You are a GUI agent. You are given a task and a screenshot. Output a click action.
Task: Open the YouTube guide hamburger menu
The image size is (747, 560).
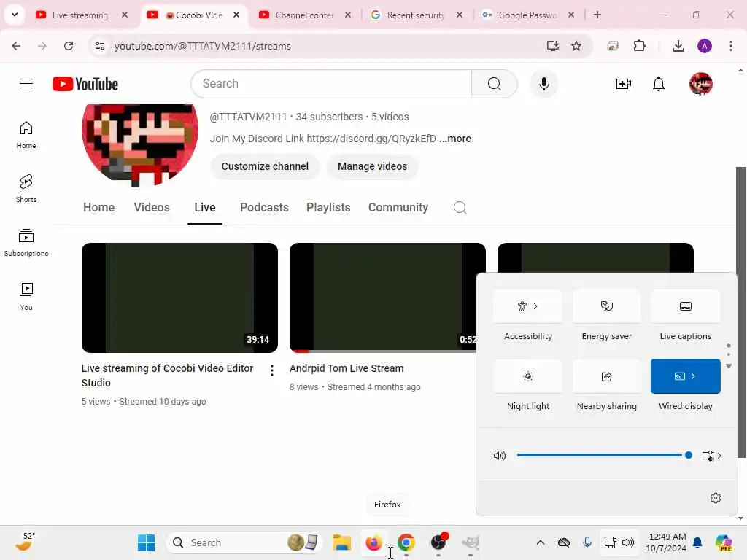[x=26, y=84]
